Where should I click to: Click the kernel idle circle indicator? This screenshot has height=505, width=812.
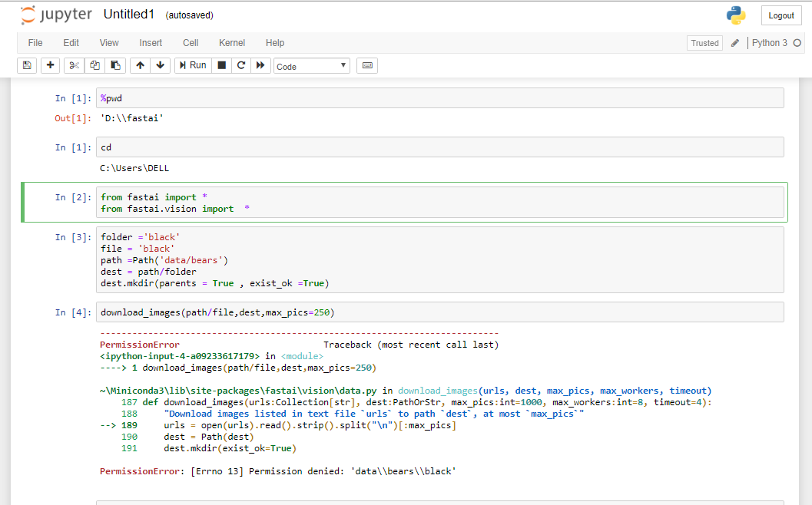[x=797, y=43]
